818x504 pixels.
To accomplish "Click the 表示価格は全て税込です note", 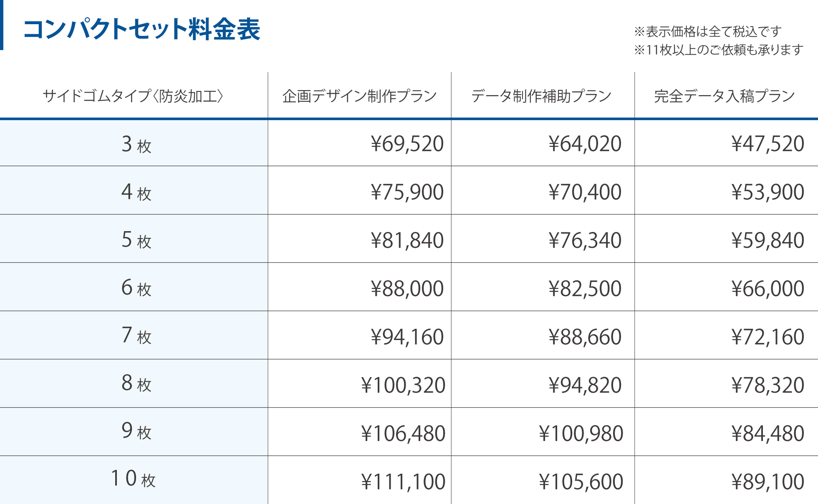I will point(708,31).
